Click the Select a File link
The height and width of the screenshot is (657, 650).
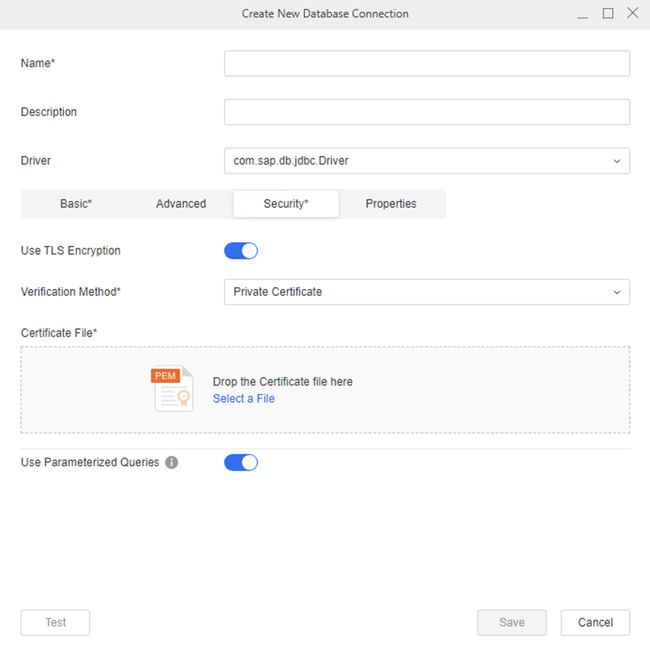[244, 399]
